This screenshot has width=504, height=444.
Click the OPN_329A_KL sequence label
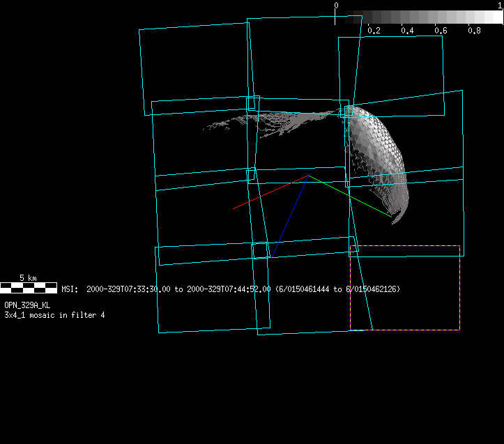tap(27, 305)
